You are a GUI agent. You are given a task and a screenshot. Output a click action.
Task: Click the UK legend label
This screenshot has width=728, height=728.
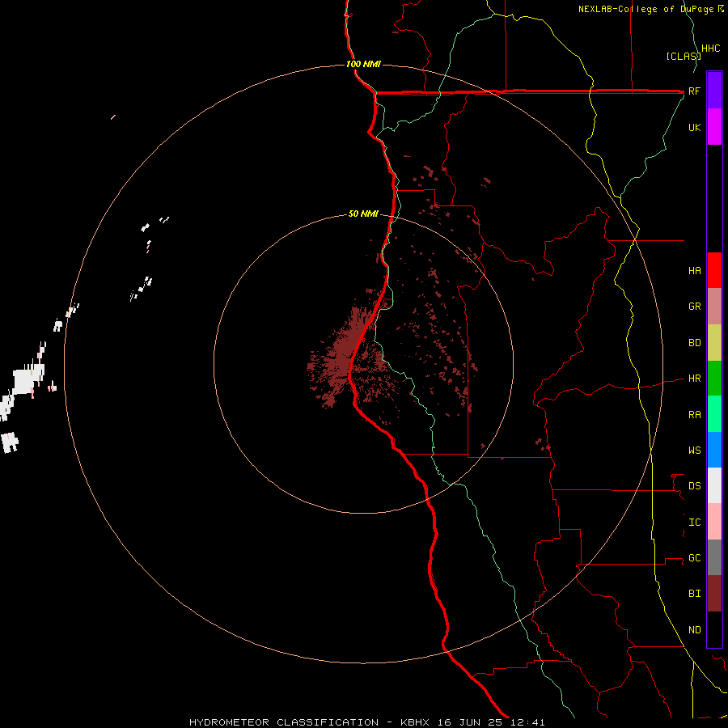pyautogui.click(x=694, y=127)
